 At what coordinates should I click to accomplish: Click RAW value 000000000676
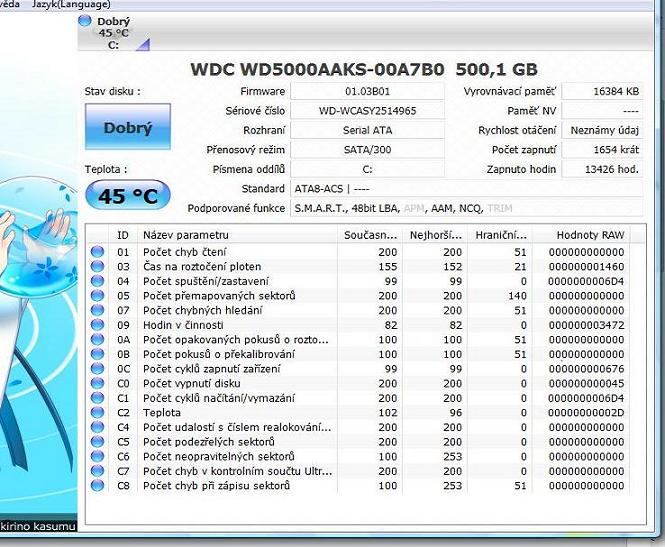586,369
